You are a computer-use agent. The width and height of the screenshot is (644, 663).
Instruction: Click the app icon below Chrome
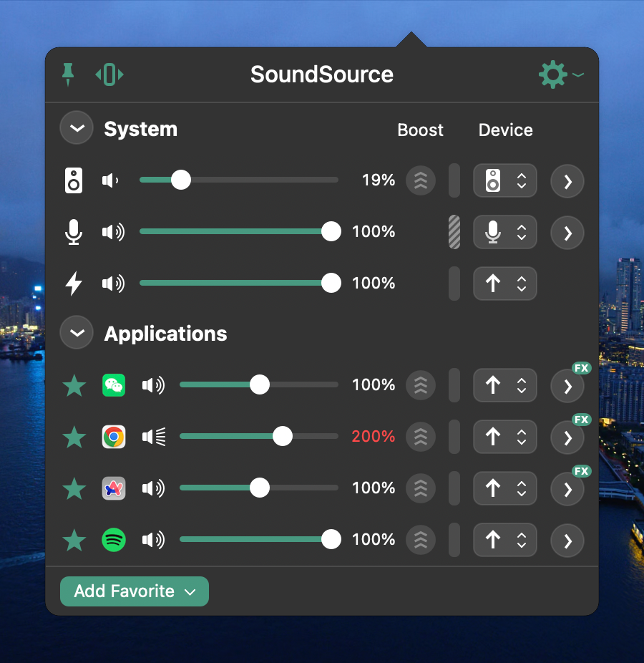[x=114, y=488]
